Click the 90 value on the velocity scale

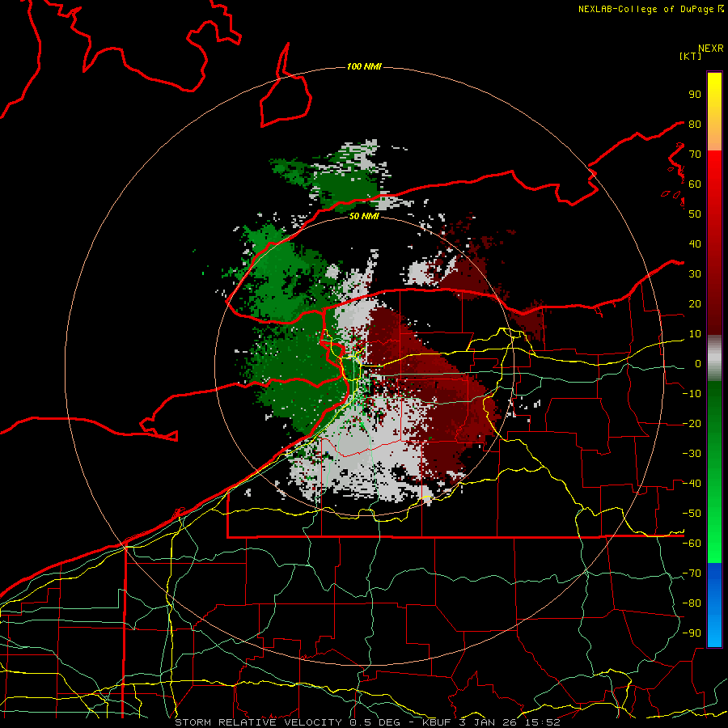click(x=695, y=95)
